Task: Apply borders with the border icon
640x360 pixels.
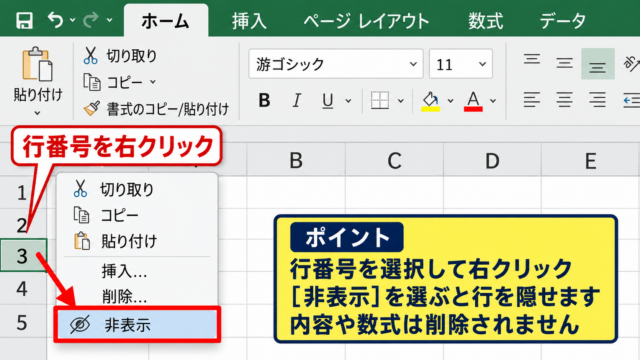Action: 380,100
